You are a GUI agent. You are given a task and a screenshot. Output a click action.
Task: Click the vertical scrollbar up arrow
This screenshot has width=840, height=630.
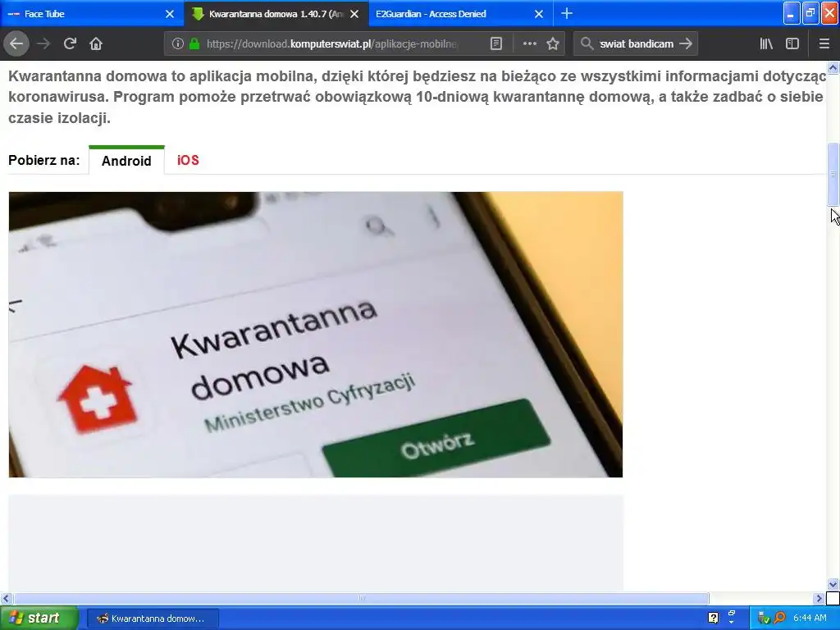coord(833,68)
